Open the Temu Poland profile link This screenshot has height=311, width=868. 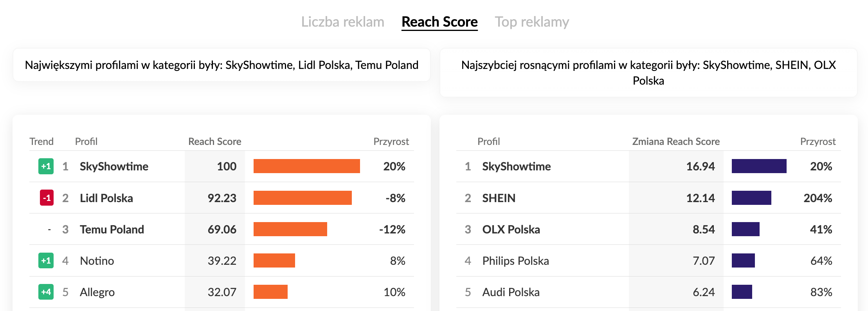112,230
